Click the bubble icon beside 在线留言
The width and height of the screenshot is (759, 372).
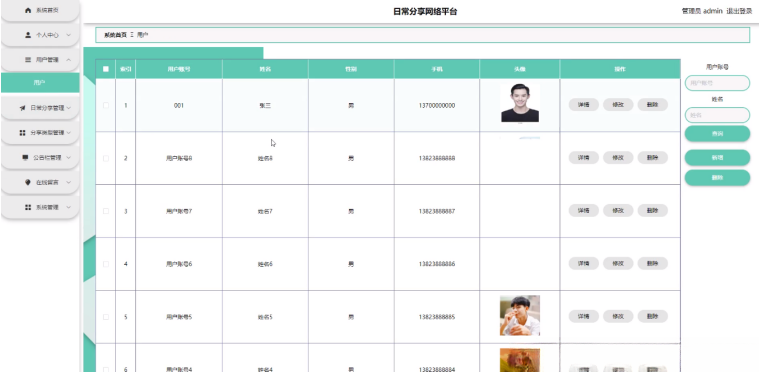pos(28,182)
